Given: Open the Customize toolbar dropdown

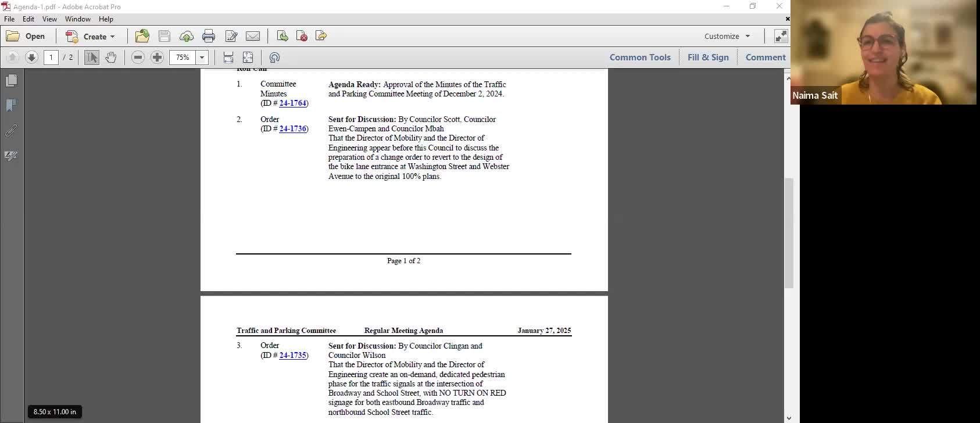Looking at the screenshot, I should pyautogui.click(x=727, y=36).
